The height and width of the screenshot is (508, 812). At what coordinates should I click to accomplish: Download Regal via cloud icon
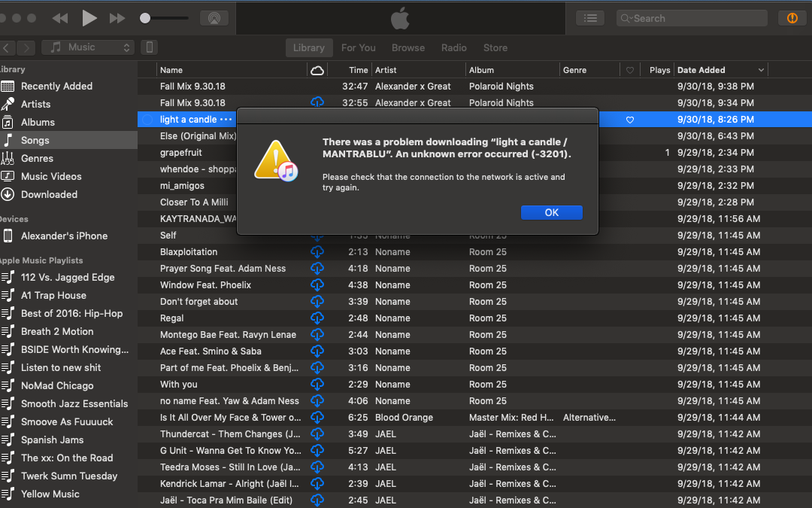(x=317, y=318)
